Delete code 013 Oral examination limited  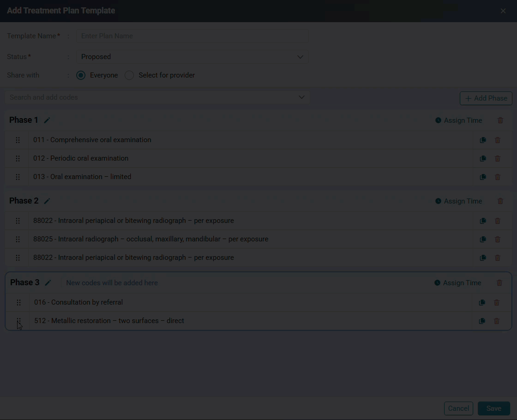click(x=498, y=177)
